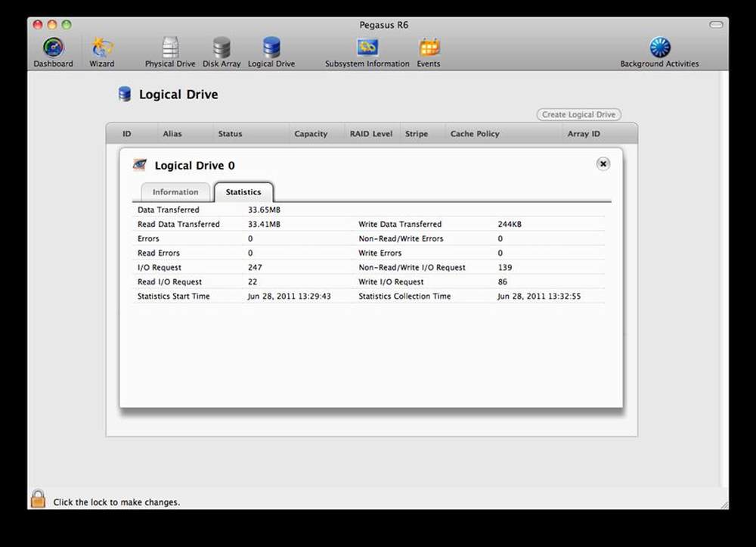Viewport: 756px width, 547px height.
Task: Click the 'Write Errors' label
Action: coord(380,253)
